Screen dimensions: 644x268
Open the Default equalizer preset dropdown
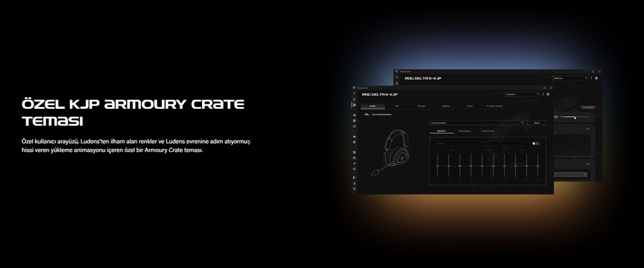tap(483, 144)
